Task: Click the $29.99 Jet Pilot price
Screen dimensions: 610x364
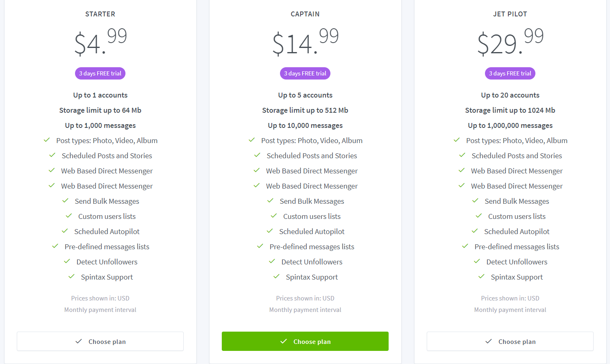Action: 510,42
